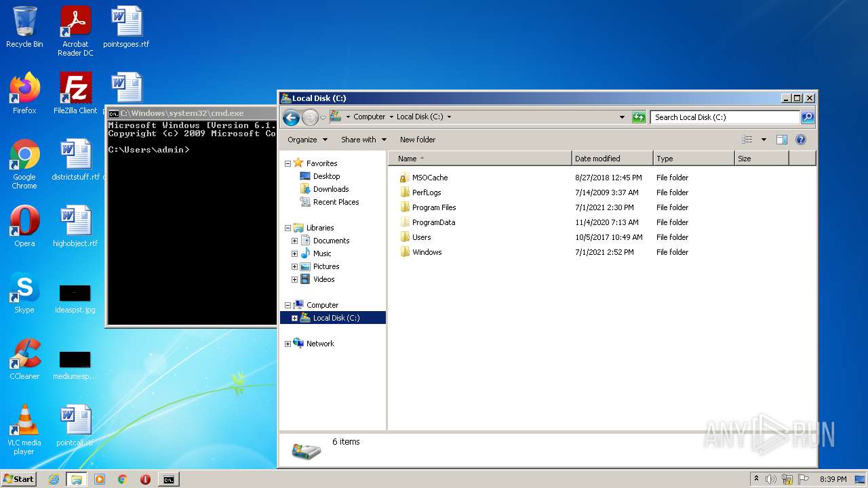Open the MSOCache folder
Image resolution: width=868 pixels, height=488 pixels.
pos(430,178)
